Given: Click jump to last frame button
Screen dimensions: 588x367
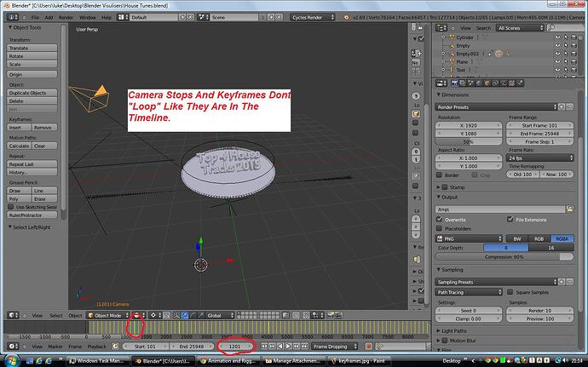Looking at the screenshot, I should [x=304, y=347].
